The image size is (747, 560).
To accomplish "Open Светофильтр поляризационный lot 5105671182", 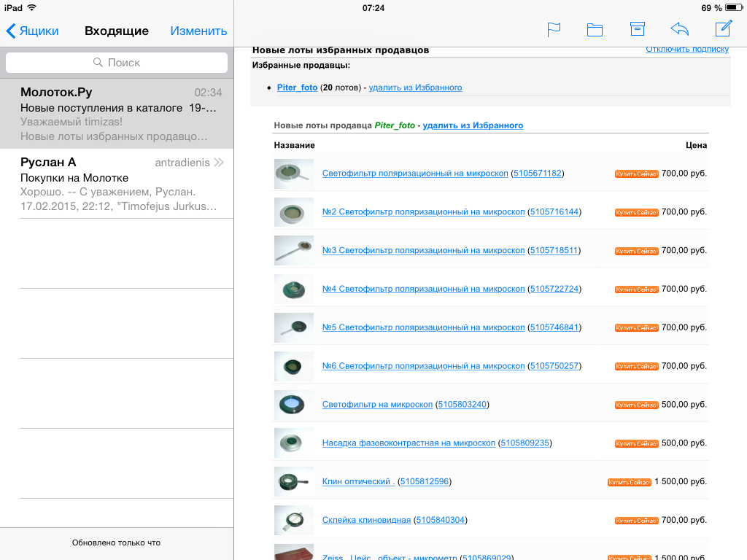I will coord(415,174).
